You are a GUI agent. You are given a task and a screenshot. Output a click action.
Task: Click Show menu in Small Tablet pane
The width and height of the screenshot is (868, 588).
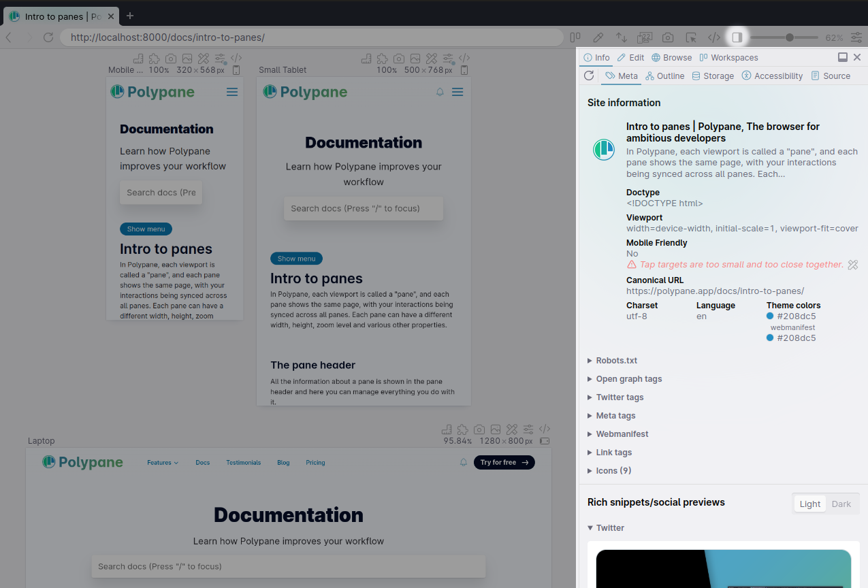tap(296, 259)
